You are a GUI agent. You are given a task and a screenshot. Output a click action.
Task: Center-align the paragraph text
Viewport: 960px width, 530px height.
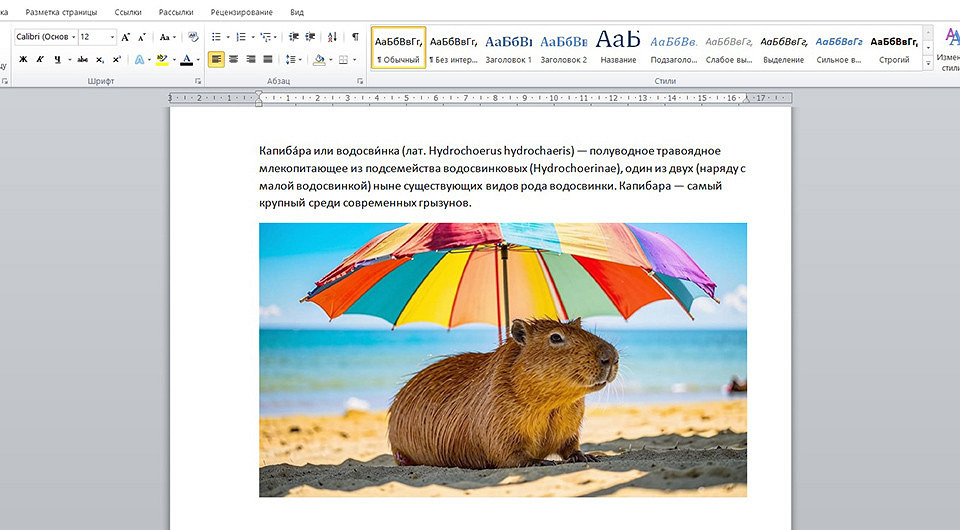[x=233, y=60]
